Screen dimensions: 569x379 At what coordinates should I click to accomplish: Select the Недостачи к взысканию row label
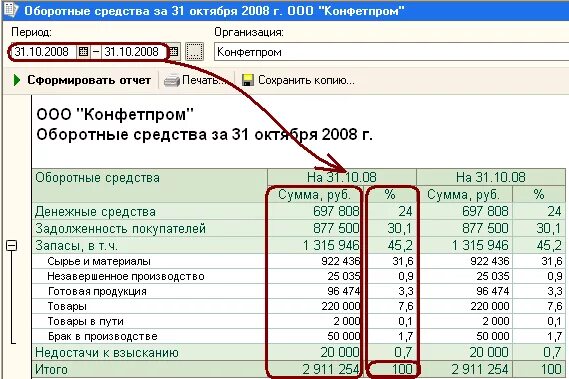point(107,352)
